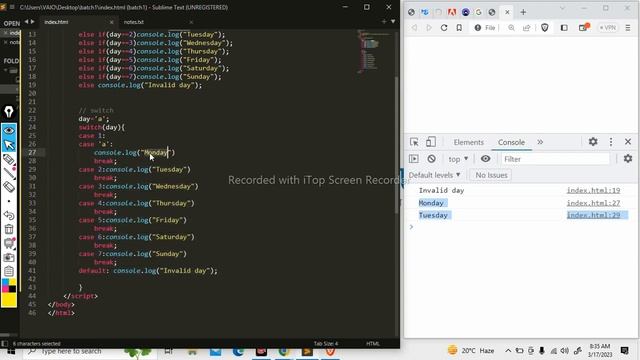
Task: Select the small dot pen-size indicator
Action: 9,201
